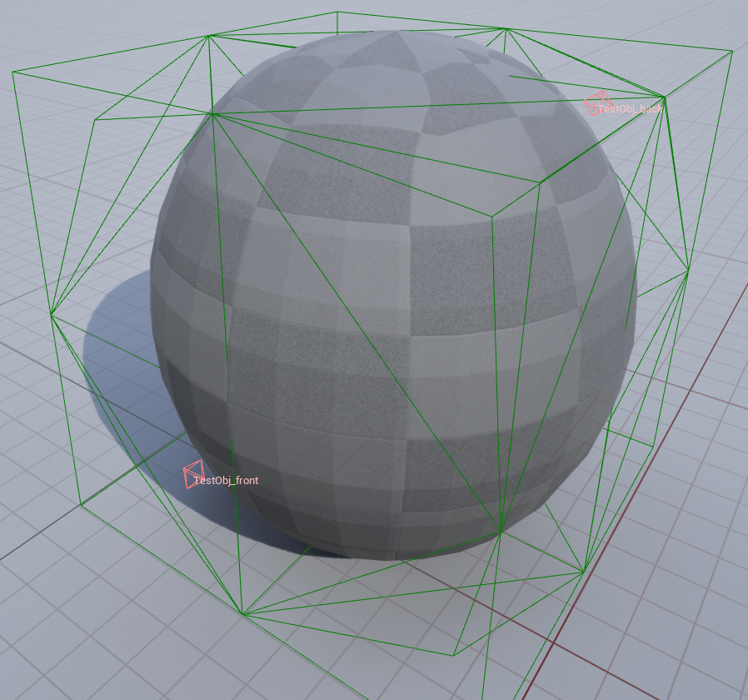Select the gray checkered sphere mesh
748x700 pixels.
[394, 295]
